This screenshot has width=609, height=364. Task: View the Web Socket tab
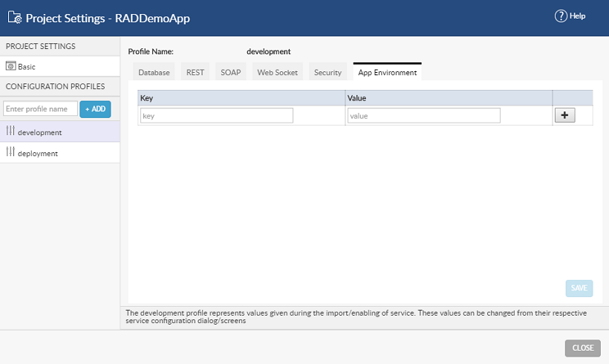pyautogui.click(x=277, y=73)
